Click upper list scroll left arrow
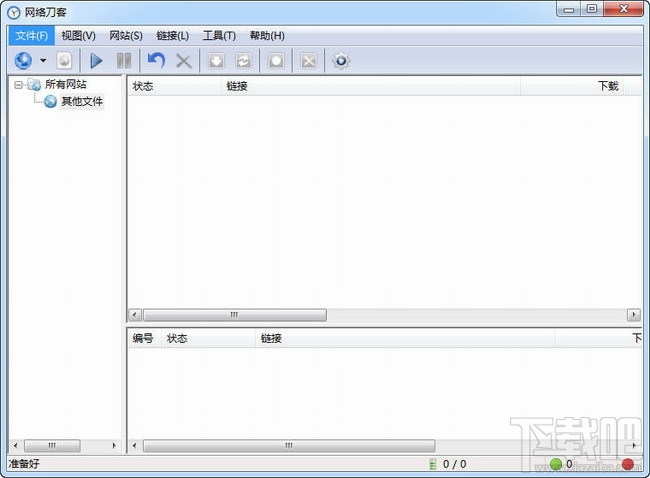The height and width of the screenshot is (478, 650). click(135, 315)
